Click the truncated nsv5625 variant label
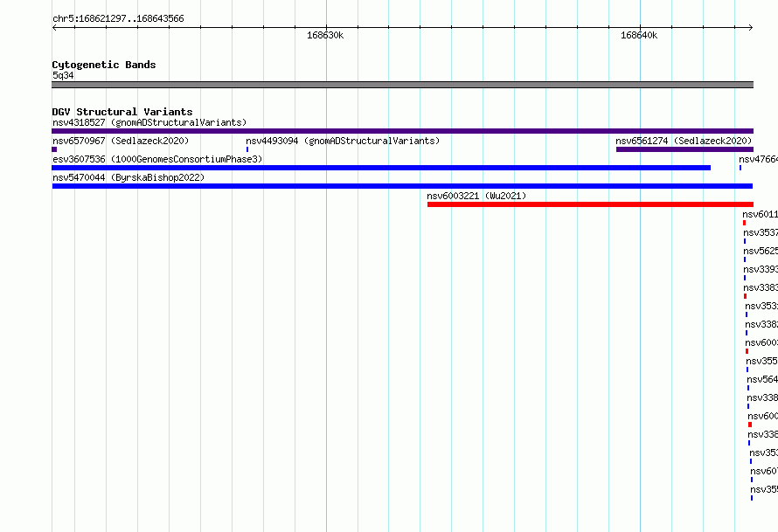778x532 pixels. pyautogui.click(x=761, y=251)
